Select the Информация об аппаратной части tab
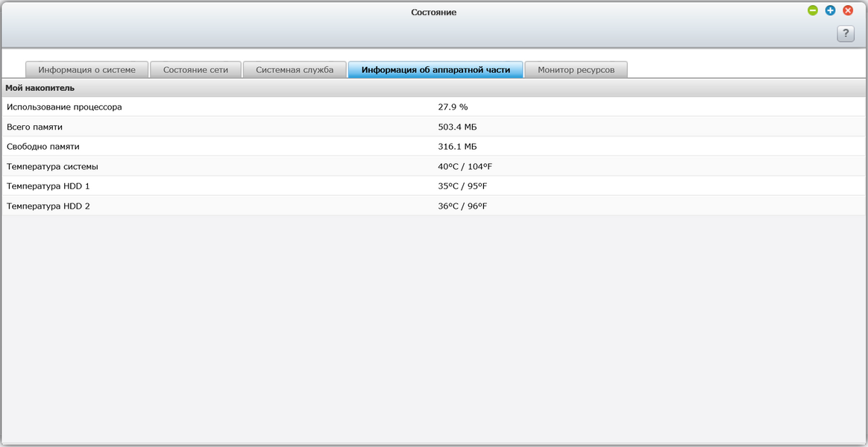Viewport: 868px width, 447px height. pos(435,69)
